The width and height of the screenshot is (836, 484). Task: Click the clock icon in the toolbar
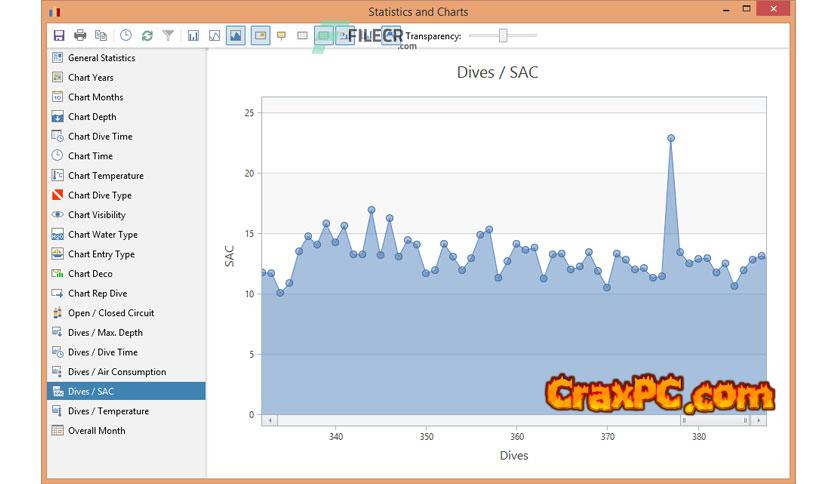coord(126,36)
